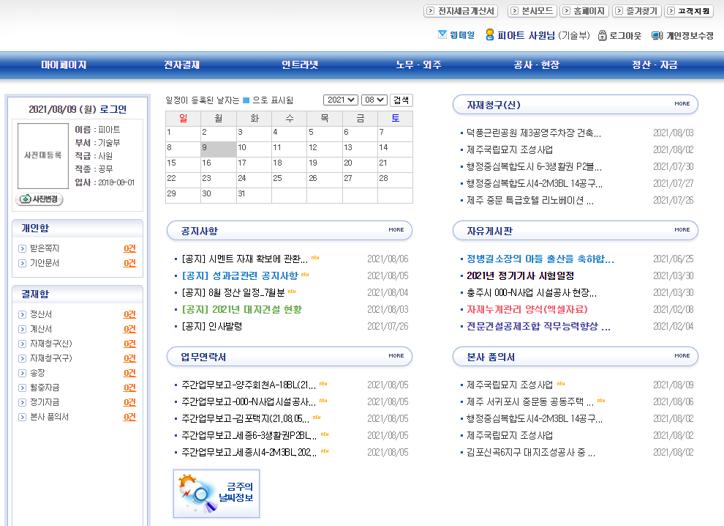This screenshot has height=526, width=724.
Task: Click the 홈페이지 top button
Action: (584, 11)
